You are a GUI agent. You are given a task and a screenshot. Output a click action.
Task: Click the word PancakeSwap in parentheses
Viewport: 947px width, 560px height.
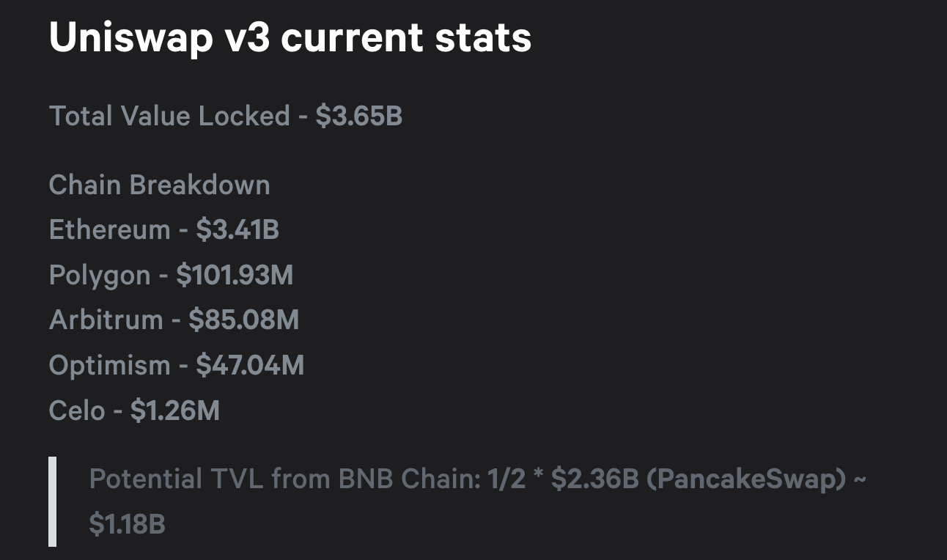tap(748, 479)
